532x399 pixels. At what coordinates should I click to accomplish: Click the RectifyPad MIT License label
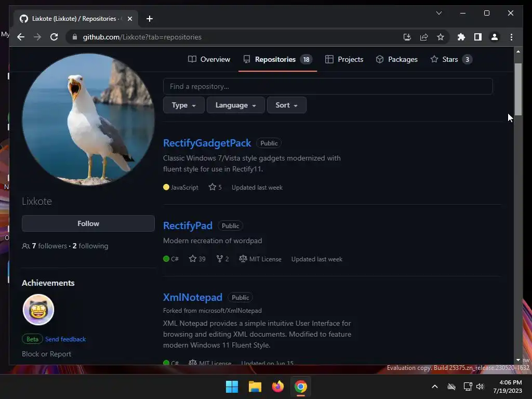click(x=260, y=259)
